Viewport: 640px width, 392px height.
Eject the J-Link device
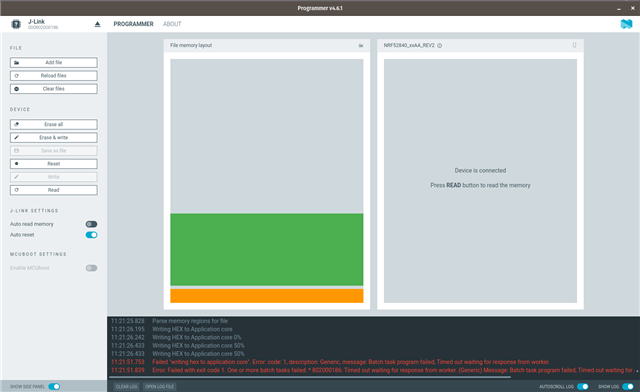97,24
